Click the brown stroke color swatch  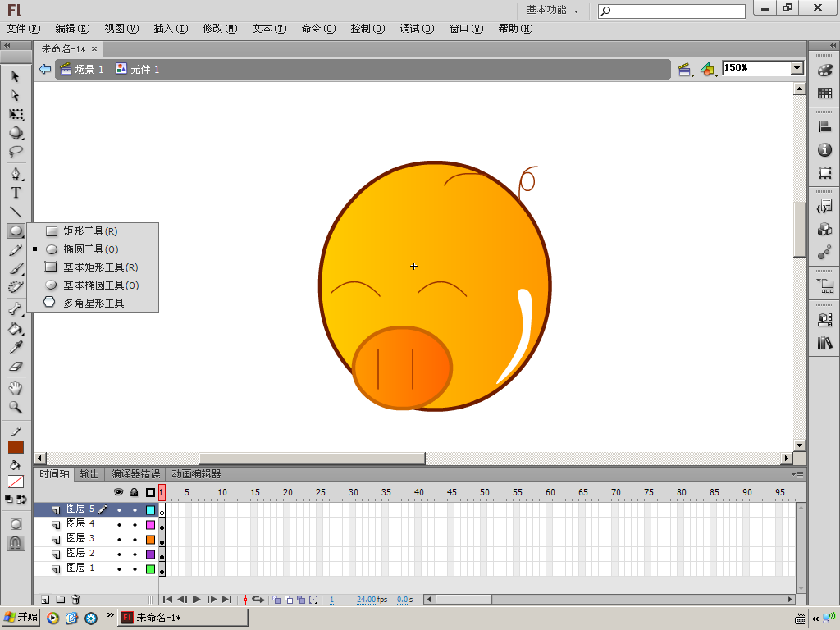pos(16,447)
